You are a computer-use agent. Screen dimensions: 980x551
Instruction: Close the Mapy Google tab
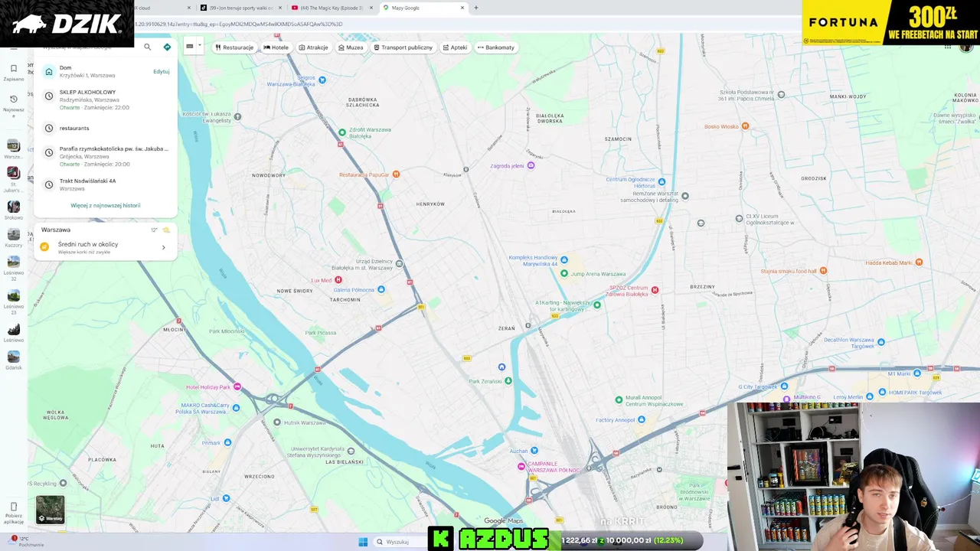(x=462, y=8)
